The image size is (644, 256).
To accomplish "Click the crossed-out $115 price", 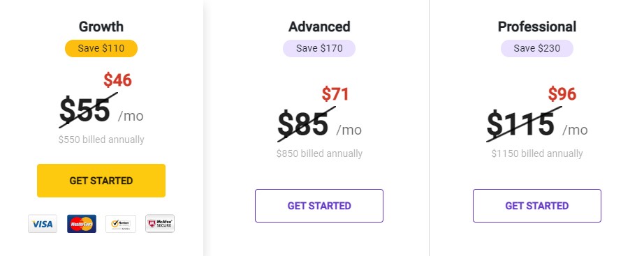I will coord(520,124).
